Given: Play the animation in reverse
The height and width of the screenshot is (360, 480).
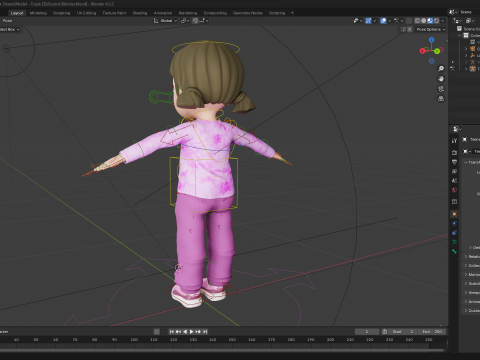Looking at the screenshot, I should 185,332.
